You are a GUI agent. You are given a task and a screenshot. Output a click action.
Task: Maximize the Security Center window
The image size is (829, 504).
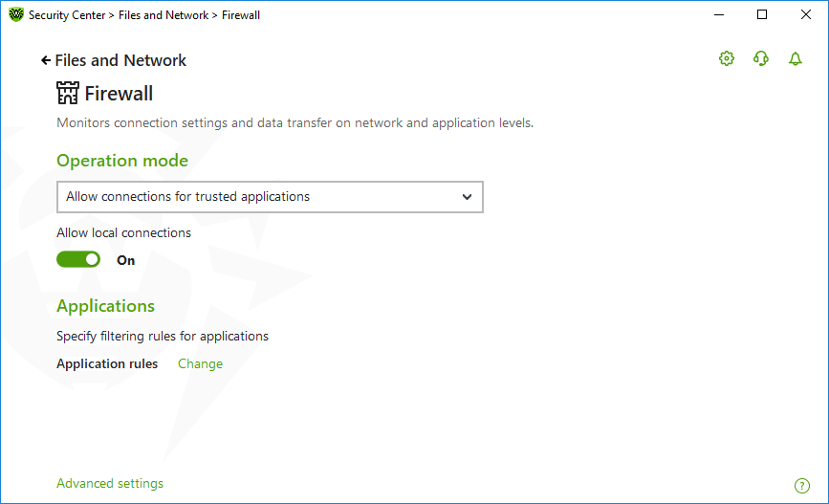[762, 14]
